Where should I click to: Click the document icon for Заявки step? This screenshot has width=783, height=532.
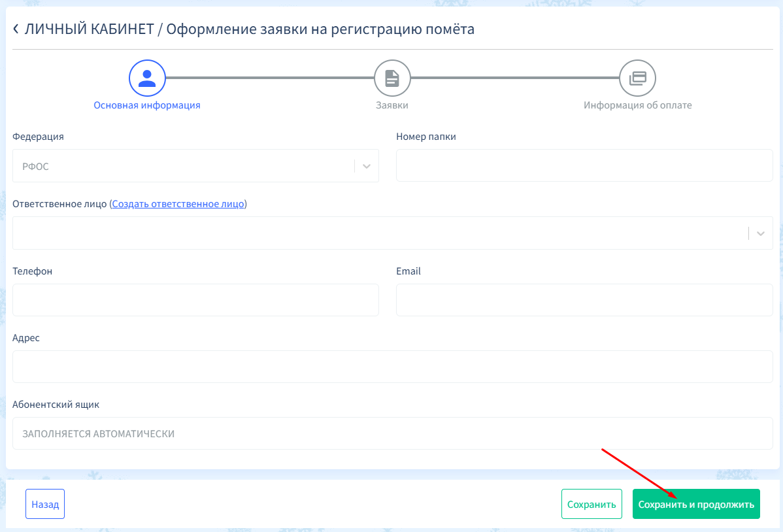click(392, 78)
